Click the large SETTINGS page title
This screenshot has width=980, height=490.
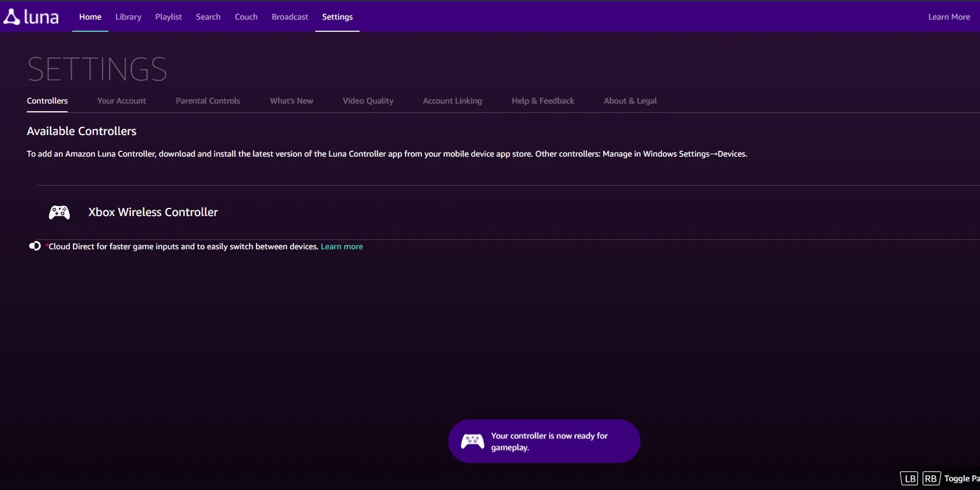[97, 69]
